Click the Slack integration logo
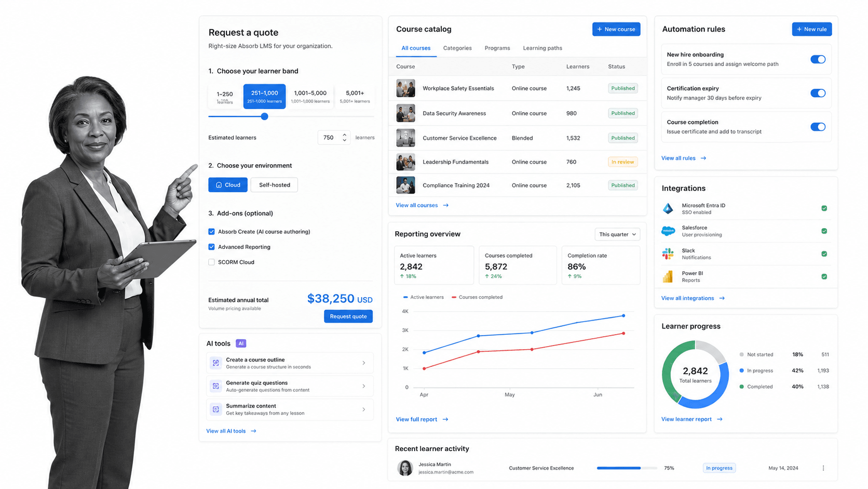868x489 pixels. [x=668, y=254]
